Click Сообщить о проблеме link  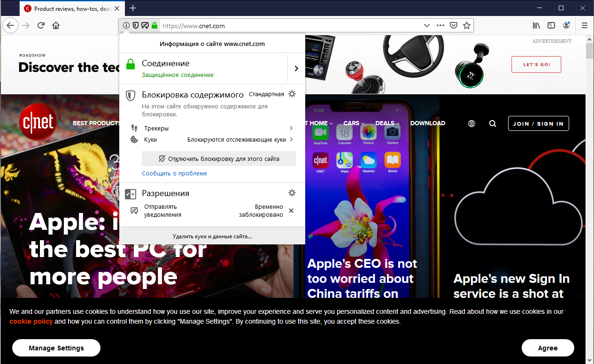coord(175,173)
